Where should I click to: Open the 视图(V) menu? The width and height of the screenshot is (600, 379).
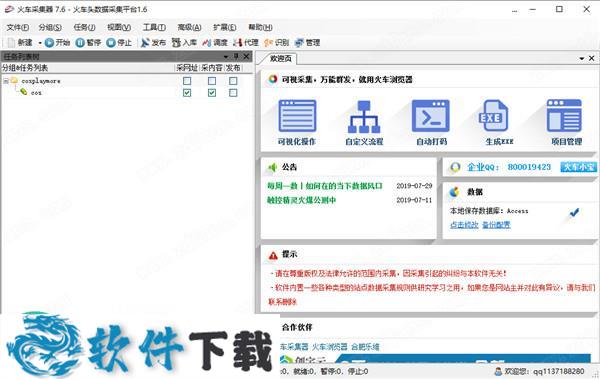point(119,27)
